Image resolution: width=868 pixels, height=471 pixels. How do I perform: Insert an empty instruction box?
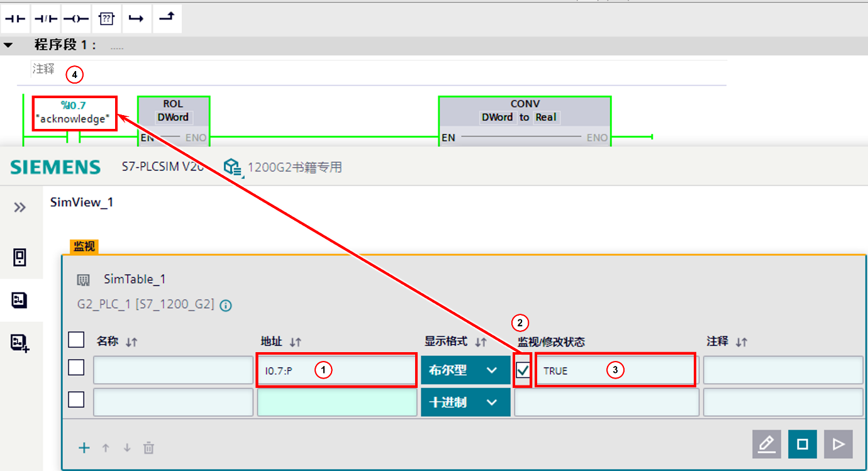click(106, 19)
